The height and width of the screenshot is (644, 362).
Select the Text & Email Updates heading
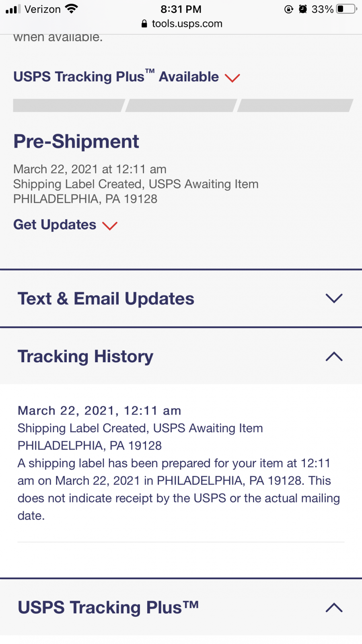click(106, 299)
